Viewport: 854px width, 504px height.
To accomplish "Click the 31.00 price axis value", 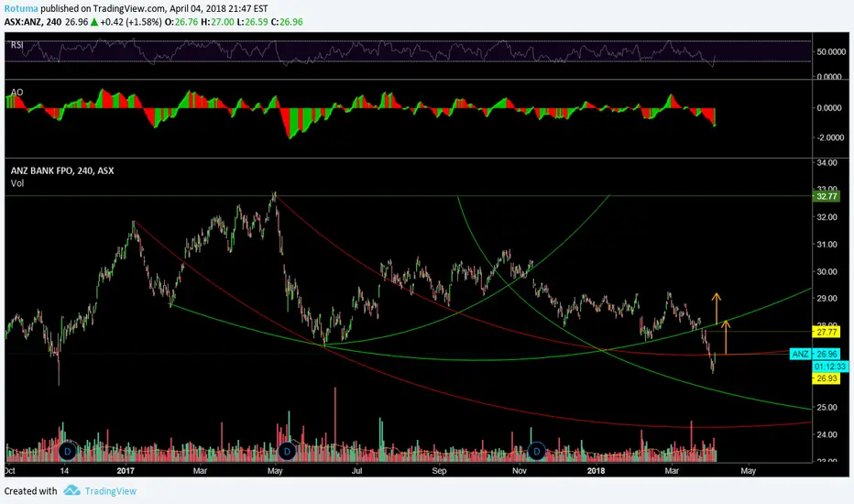I will (827, 245).
